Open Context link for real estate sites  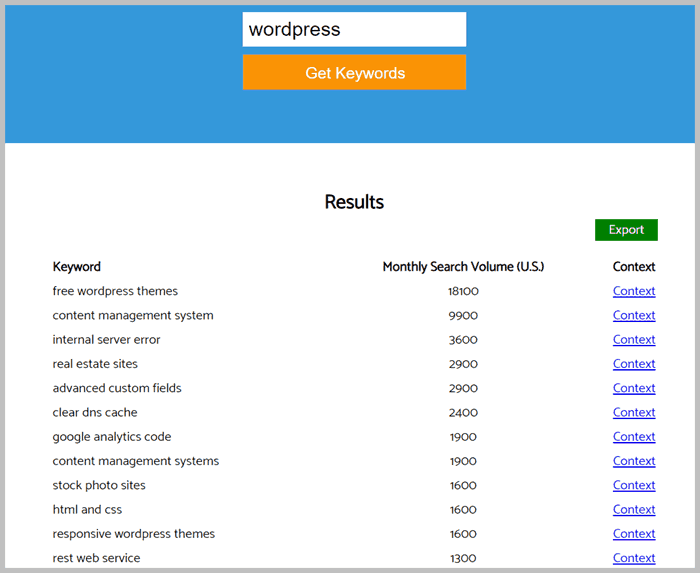tap(633, 364)
